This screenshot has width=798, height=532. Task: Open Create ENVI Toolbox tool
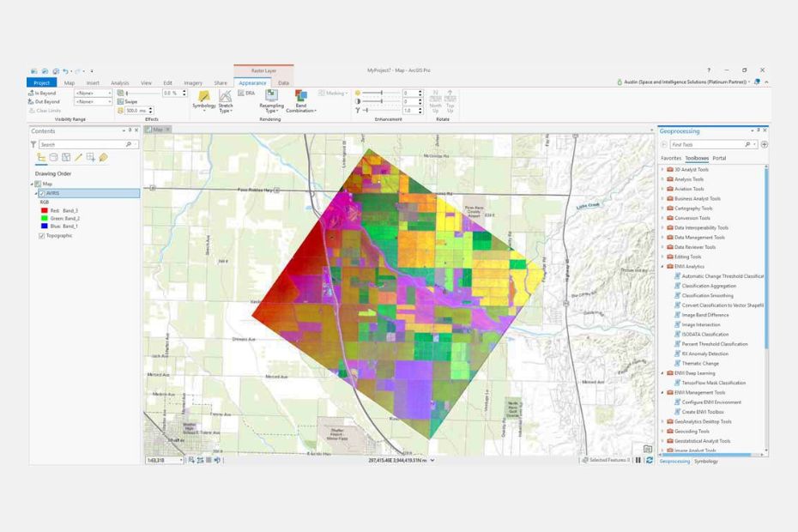tap(698, 412)
